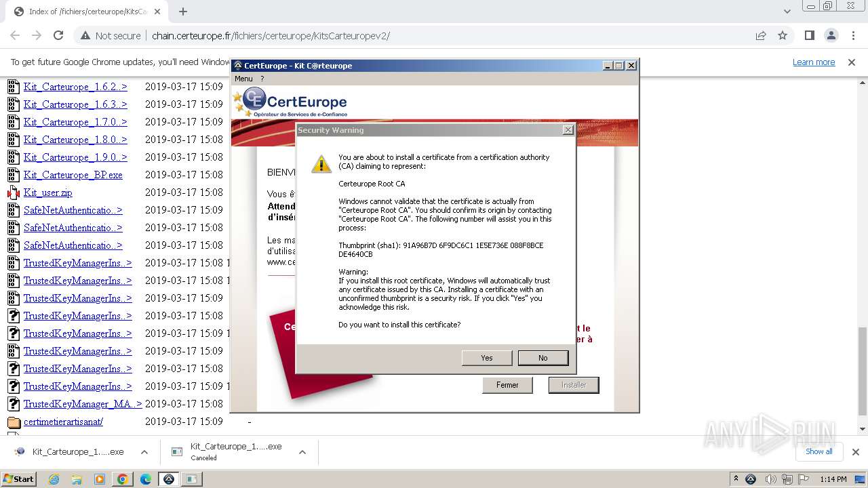Switch to Chrome in taskbar
This screenshot has height=488, width=868.
tap(123, 479)
